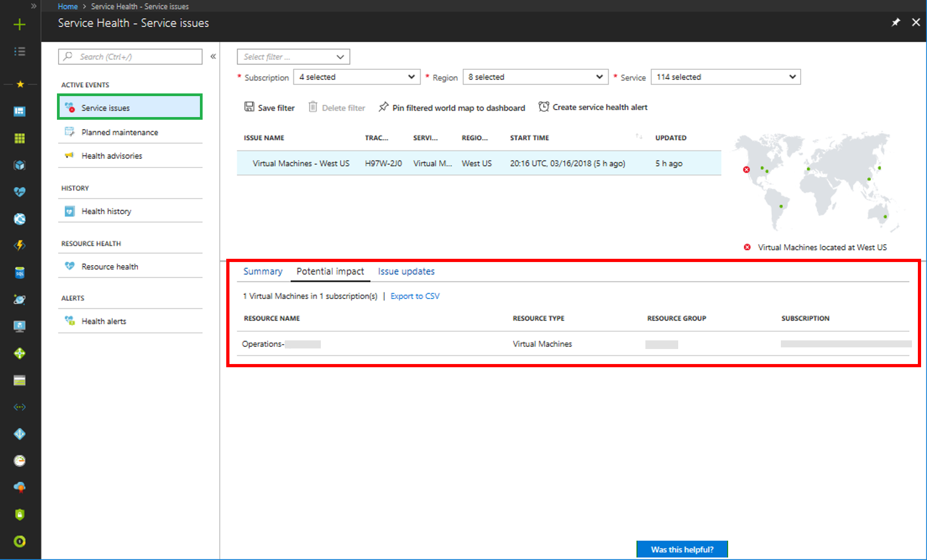Pin filtered world map to dashboard
This screenshot has width=927, height=560.
click(x=452, y=107)
